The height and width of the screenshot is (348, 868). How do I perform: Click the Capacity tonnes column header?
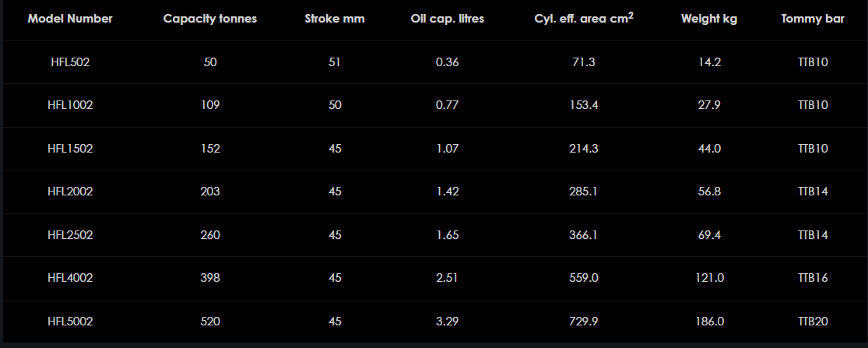[210, 19]
